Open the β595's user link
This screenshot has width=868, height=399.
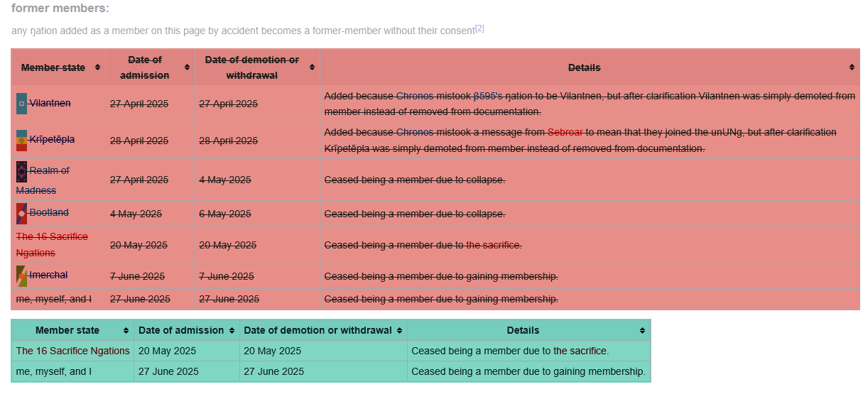click(x=487, y=96)
